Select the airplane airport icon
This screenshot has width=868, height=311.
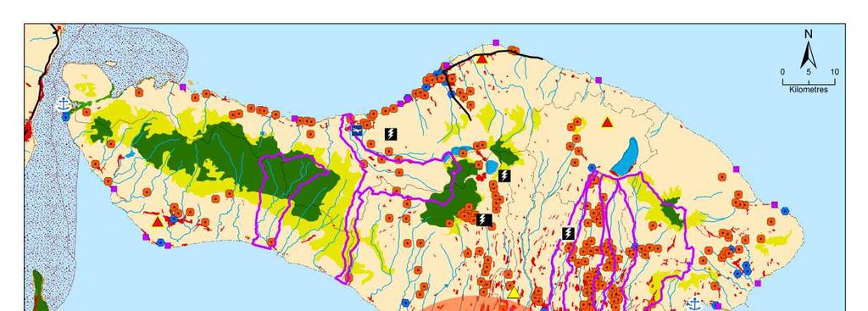coord(357,131)
